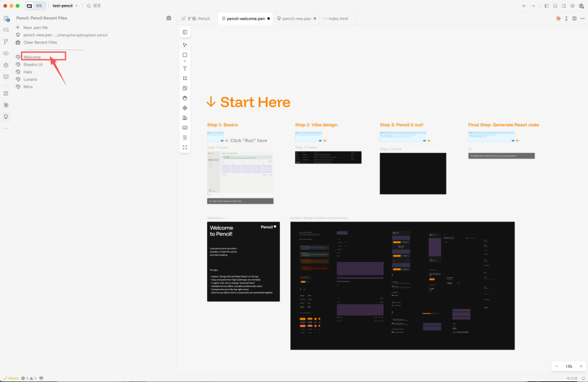This screenshot has width=588, height=382.
Task: Switch to the pencil-new.pen tab
Action: point(296,18)
